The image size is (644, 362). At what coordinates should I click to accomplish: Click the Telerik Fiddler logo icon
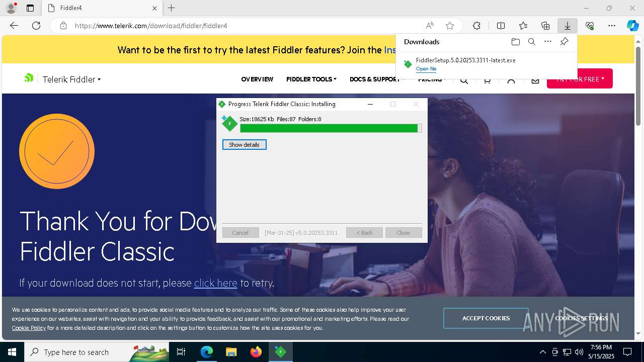(x=29, y=78)
